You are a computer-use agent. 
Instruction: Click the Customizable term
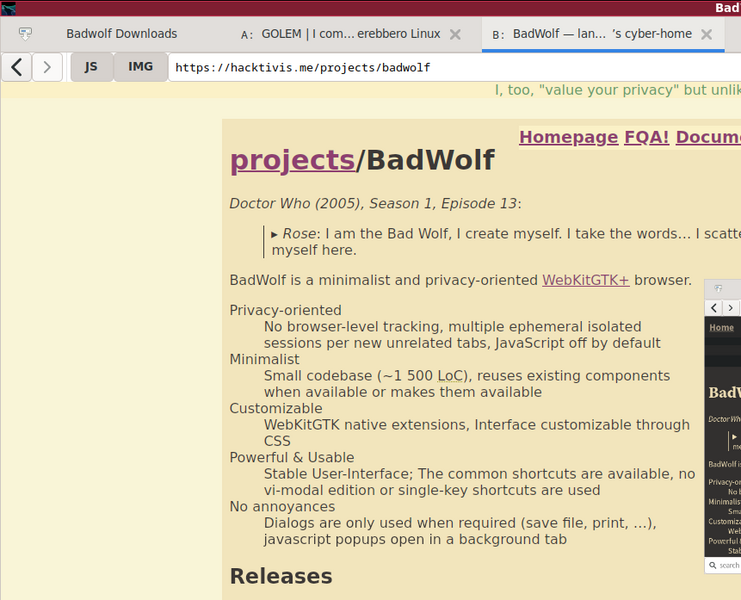point(276,409)
